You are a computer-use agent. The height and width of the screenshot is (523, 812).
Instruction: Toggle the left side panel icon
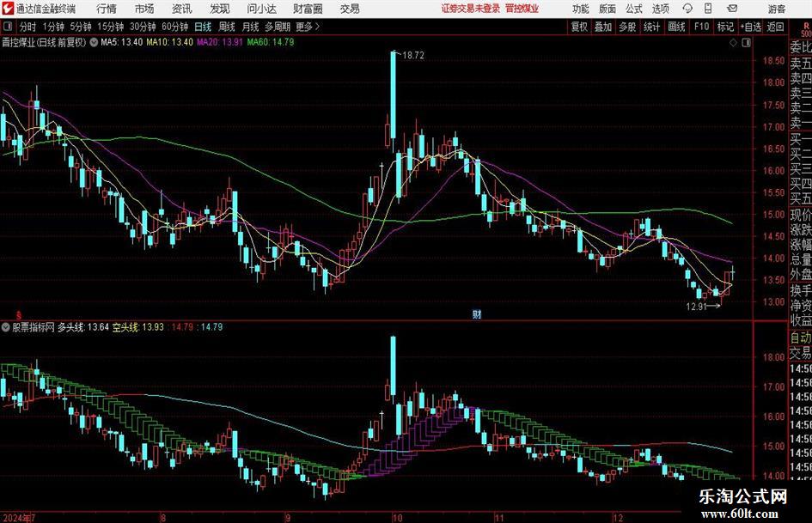click(8, 27)
